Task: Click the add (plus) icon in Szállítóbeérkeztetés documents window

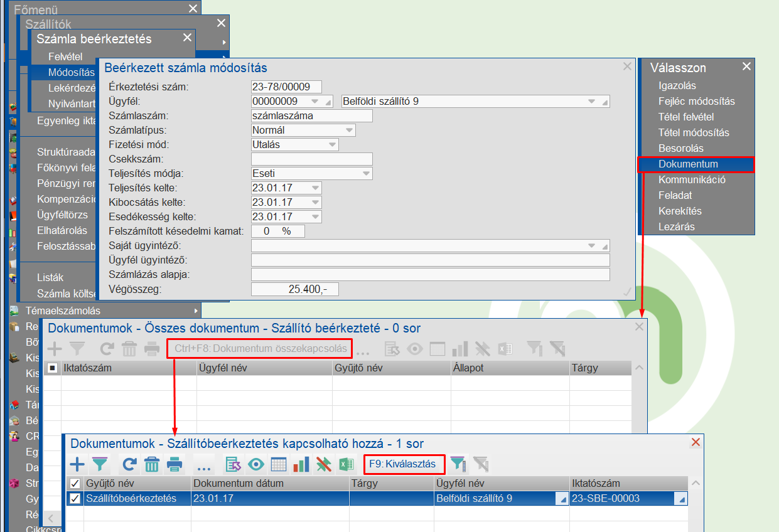Action: (77, 464)
